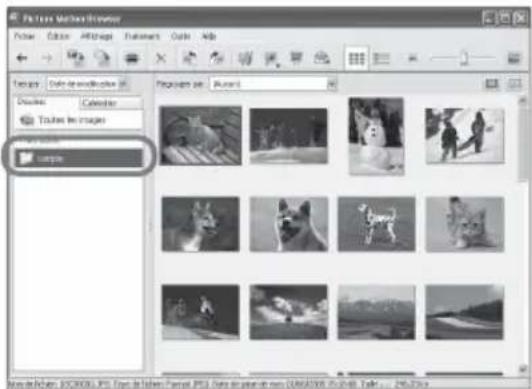Screen dimensions: 532x389
Task: Open the Outils menu
Action: [x=180, y=36]
